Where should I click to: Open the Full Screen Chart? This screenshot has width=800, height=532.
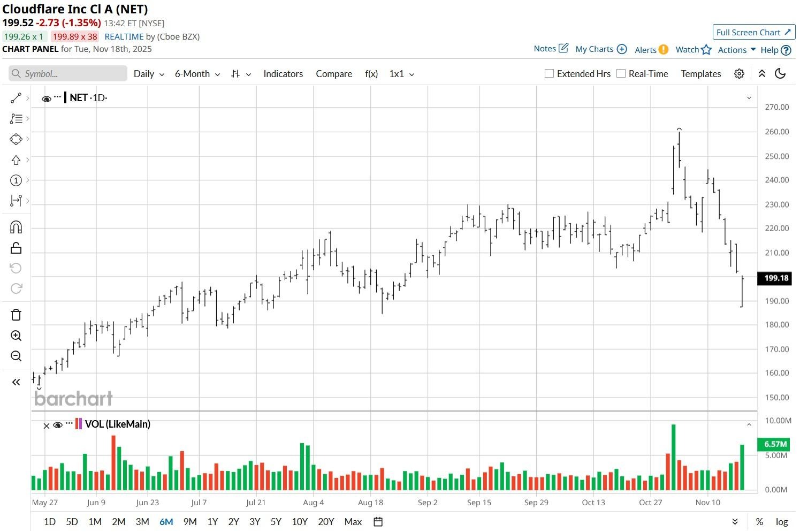click(x=754, y=32)
